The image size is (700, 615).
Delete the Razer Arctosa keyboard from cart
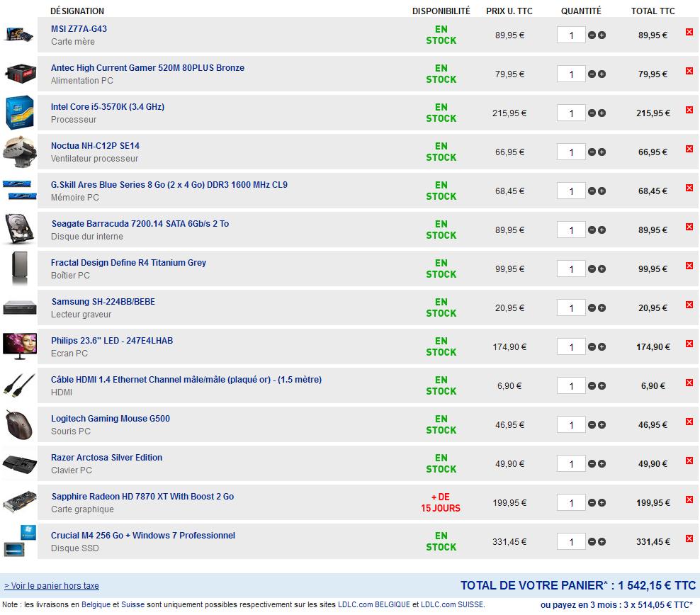tap(689, 461)
